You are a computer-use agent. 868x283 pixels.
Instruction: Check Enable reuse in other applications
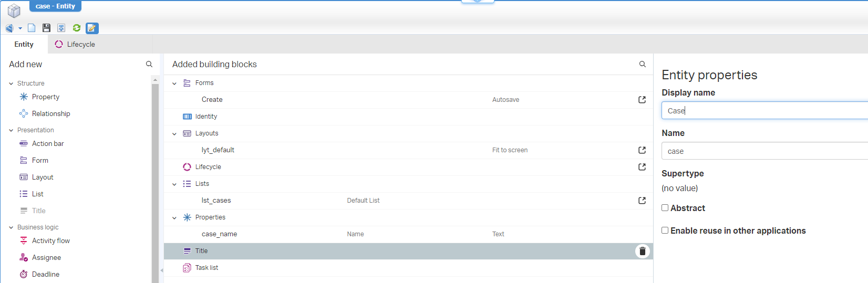pos(665,230)
